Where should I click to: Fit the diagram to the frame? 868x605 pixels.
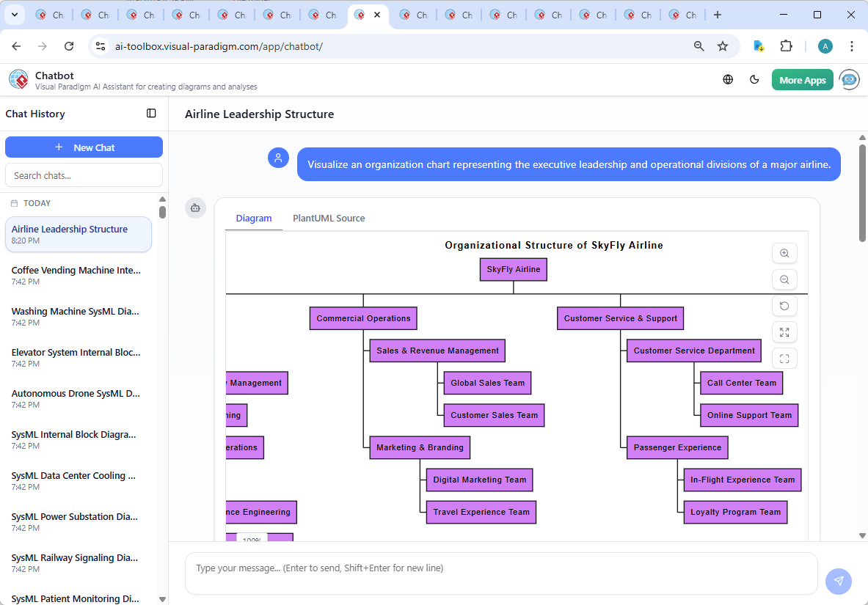[x=784, y=359]
